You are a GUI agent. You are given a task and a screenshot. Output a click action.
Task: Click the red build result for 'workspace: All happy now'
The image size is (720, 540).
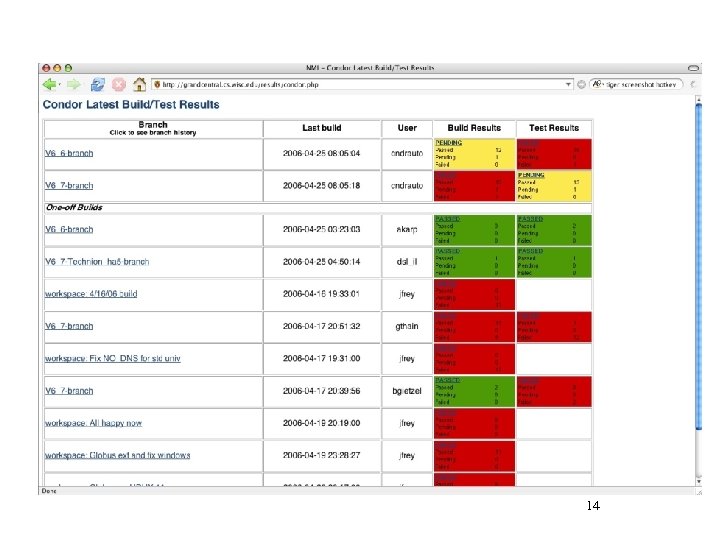click(x=474, y=424)
